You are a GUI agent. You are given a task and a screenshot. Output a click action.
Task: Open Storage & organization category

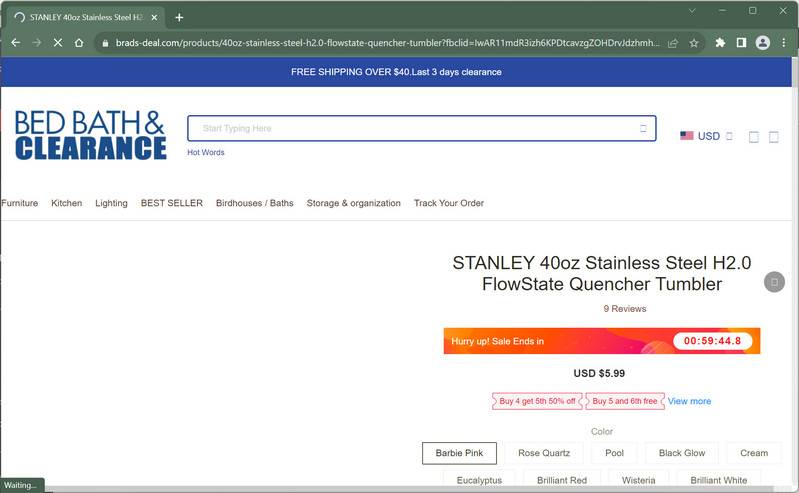[354, 203]
